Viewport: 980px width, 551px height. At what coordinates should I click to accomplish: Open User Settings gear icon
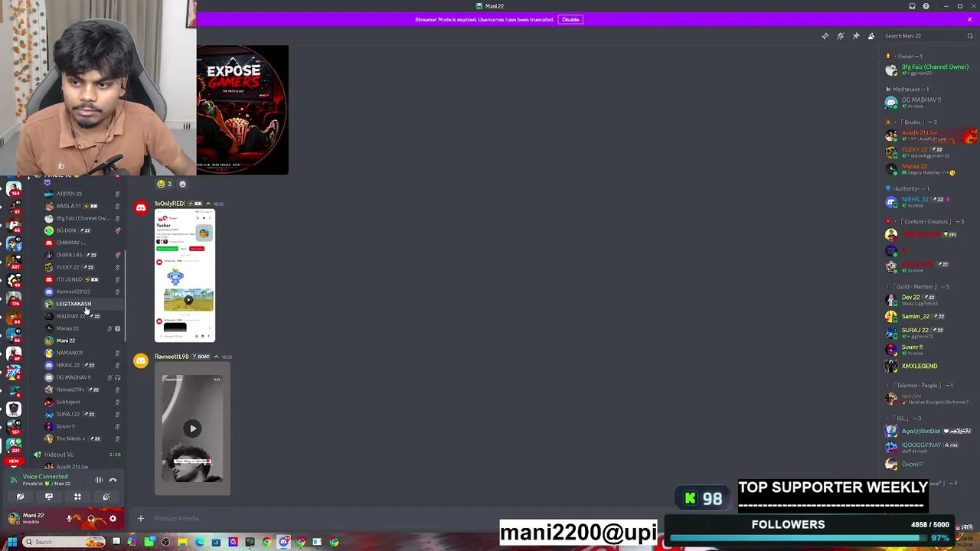(x=113, y=519)
